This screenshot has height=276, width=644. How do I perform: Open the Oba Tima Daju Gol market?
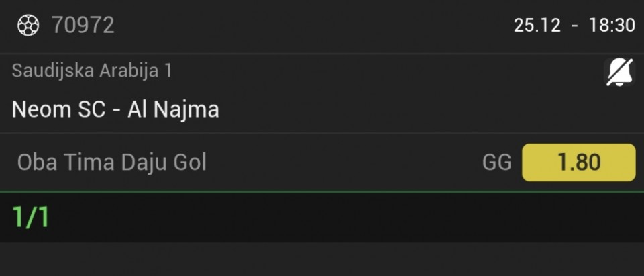coord(112,163)
